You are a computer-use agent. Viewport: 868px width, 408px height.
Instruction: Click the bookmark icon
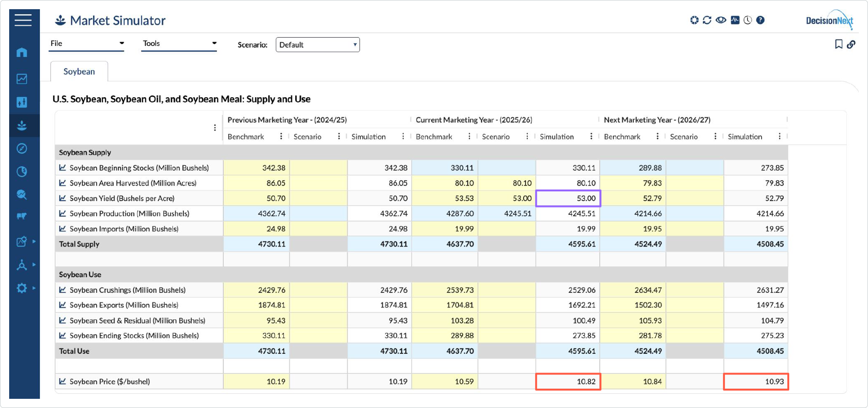coord(839,44)
